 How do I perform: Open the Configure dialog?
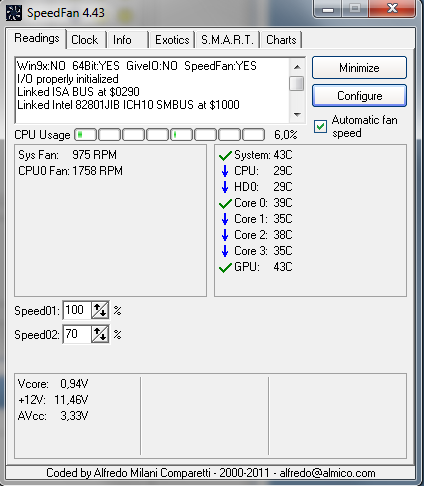click(x=359, y=96)
